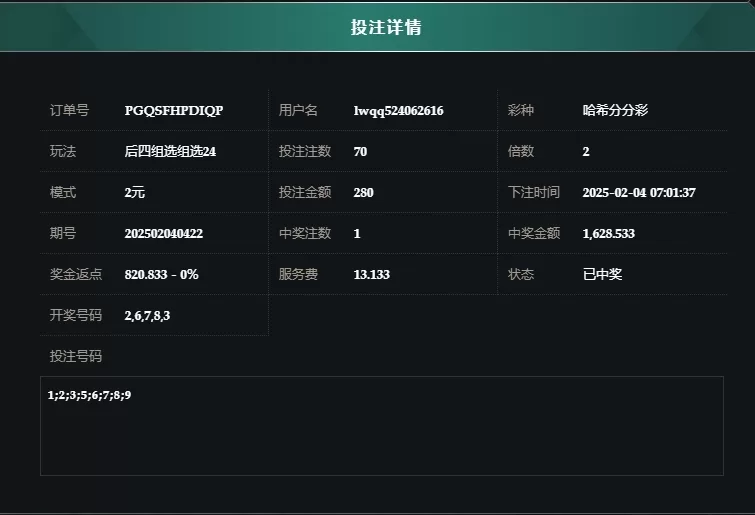Screen dimensions: 755x515
Task: Click the bet time 2025-02-04 07:01:37
Action: pyautogui.click(x=639, y=193)
